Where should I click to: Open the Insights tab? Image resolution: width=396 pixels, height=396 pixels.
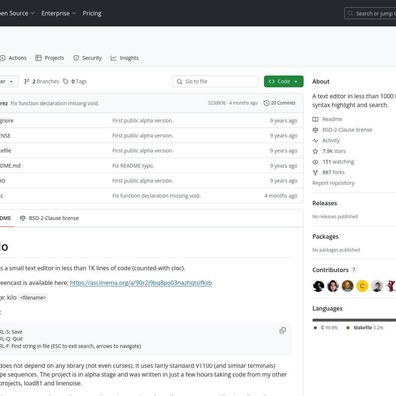[124, 58]
